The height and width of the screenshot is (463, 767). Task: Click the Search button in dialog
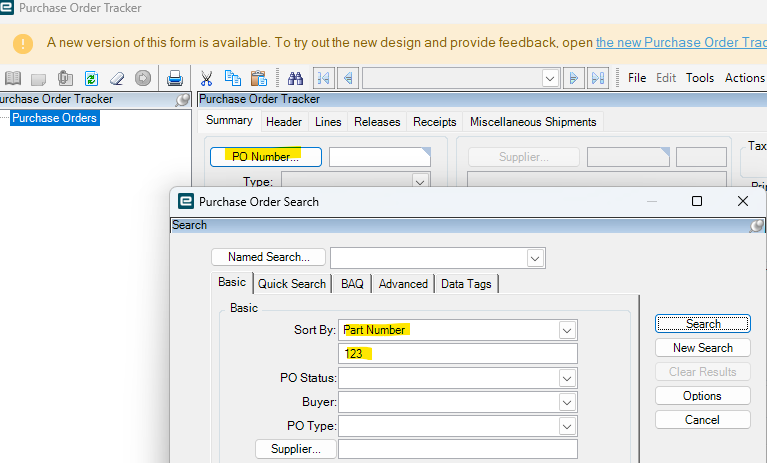coord(702,324)
